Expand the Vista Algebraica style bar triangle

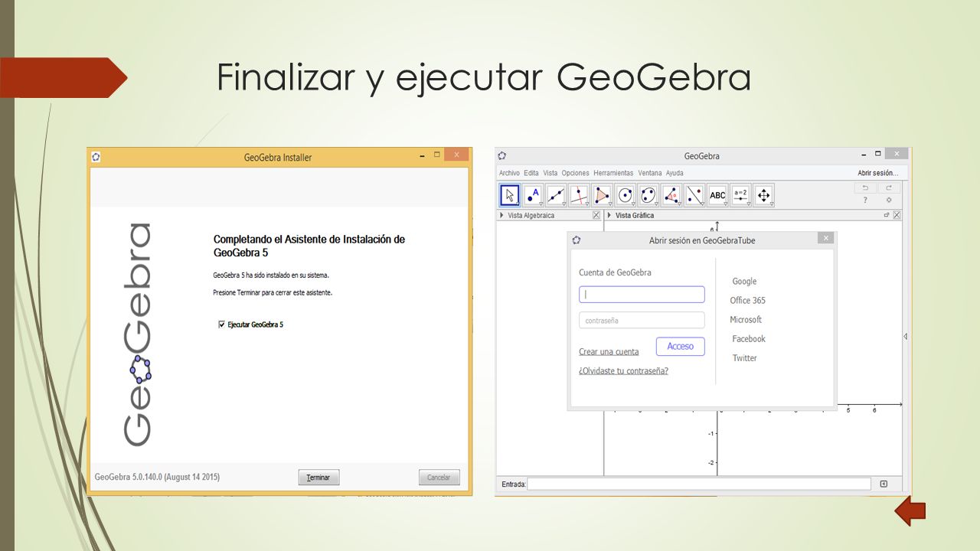click(501, 216)
